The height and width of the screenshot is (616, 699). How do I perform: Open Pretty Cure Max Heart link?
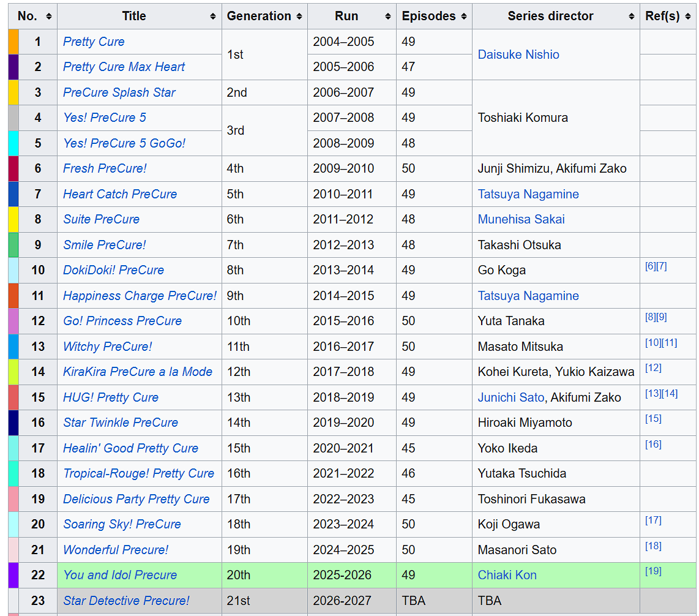pyautogui.click(x=124, y=67)
